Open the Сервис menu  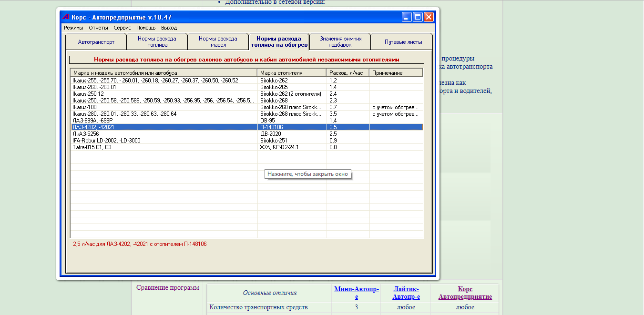coord(122,28)
